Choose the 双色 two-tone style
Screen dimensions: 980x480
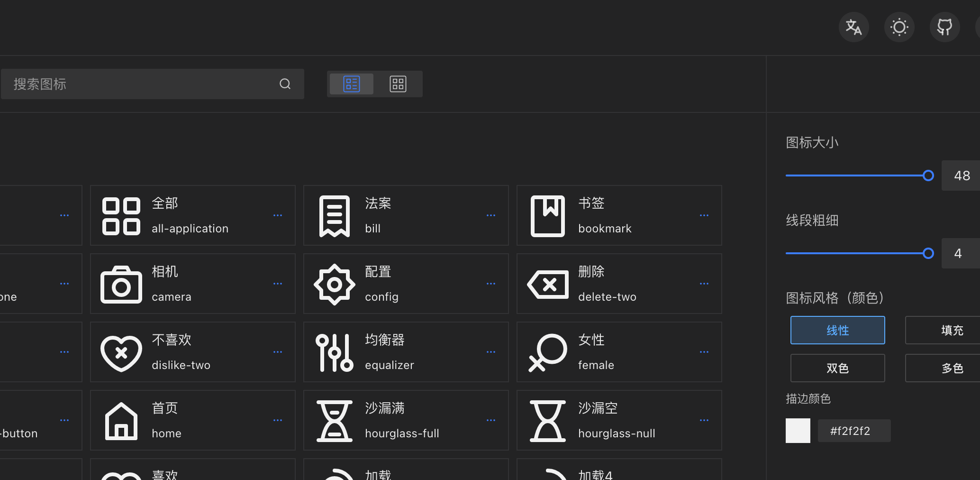coord(837,368)
